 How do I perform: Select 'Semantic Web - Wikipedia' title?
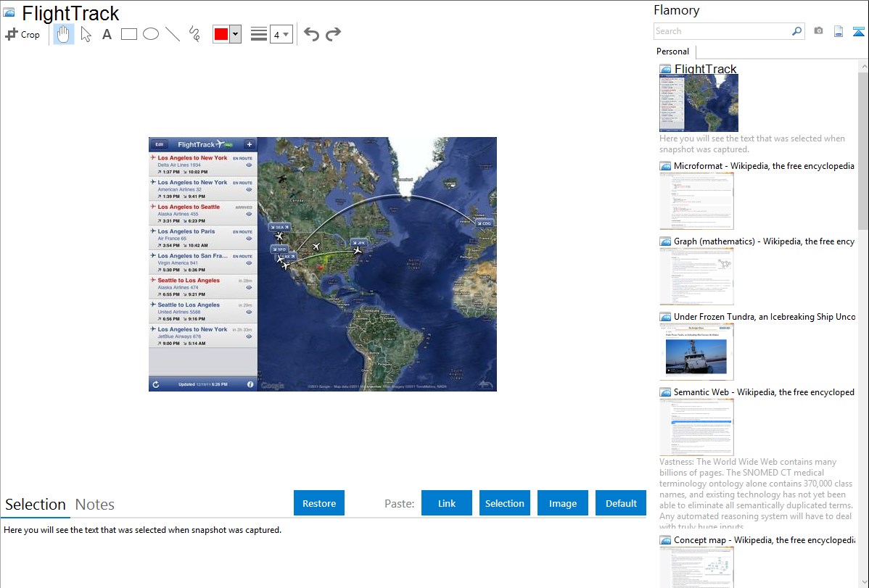tap(764, 392)
